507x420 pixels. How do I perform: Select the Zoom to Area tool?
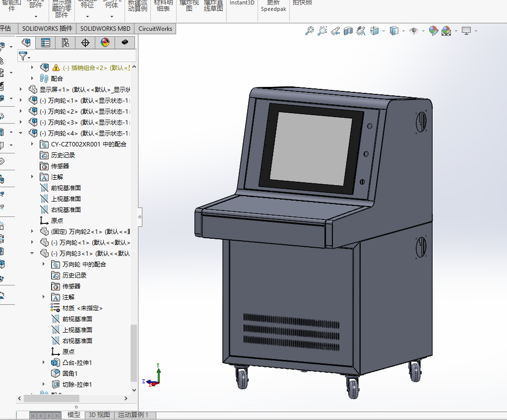pos(322,31)
